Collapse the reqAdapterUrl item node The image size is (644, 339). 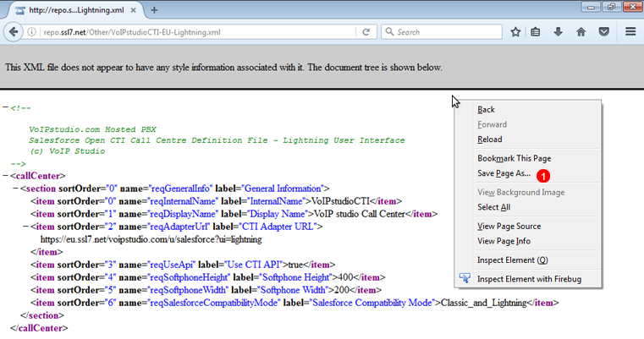tap(25, 227)
